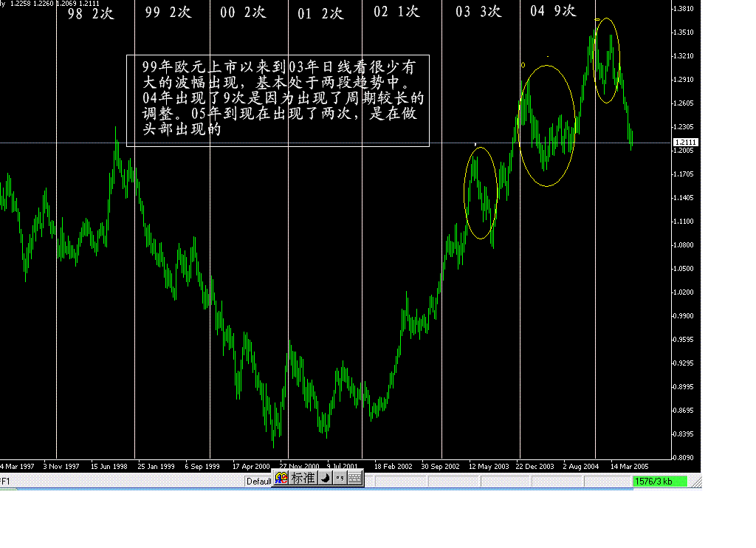Select the 98 2次 year label
Screen dimensions: 756x548
[91, 13]
